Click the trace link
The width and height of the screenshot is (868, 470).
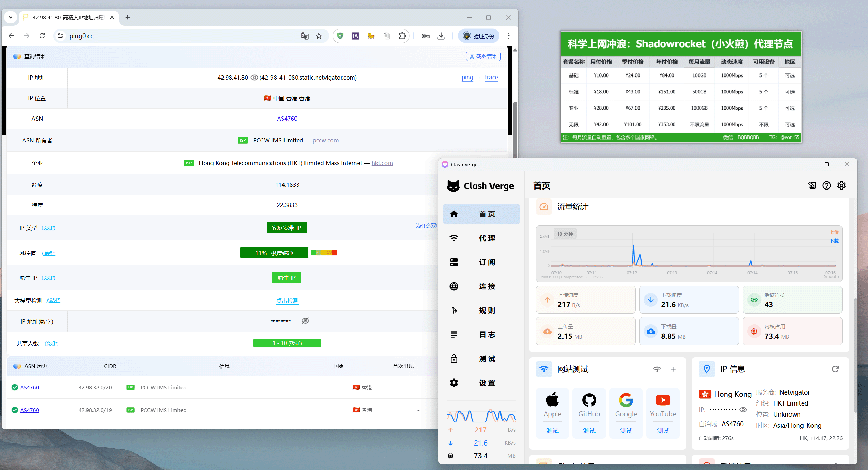point(491,78)
